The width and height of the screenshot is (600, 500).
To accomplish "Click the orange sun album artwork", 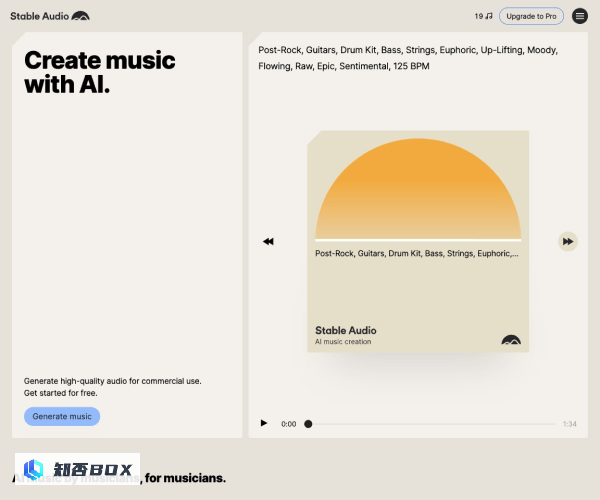I will click(418, 189).
